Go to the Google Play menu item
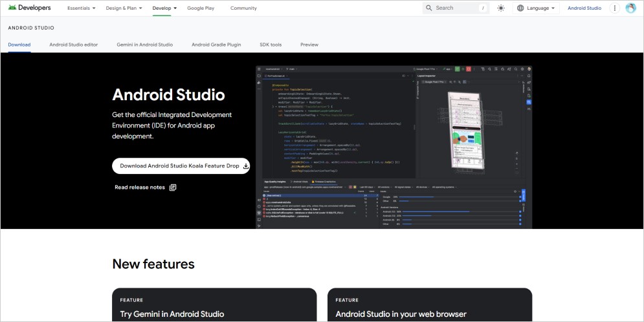 [201, 8]
